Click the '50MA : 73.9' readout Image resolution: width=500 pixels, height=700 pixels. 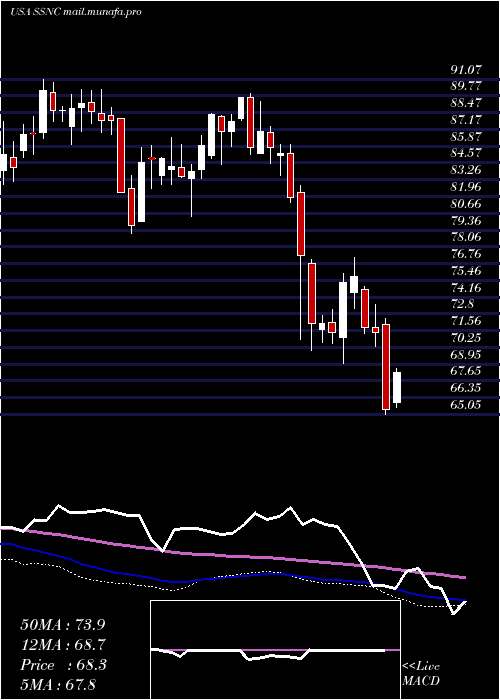pos(62,625)
